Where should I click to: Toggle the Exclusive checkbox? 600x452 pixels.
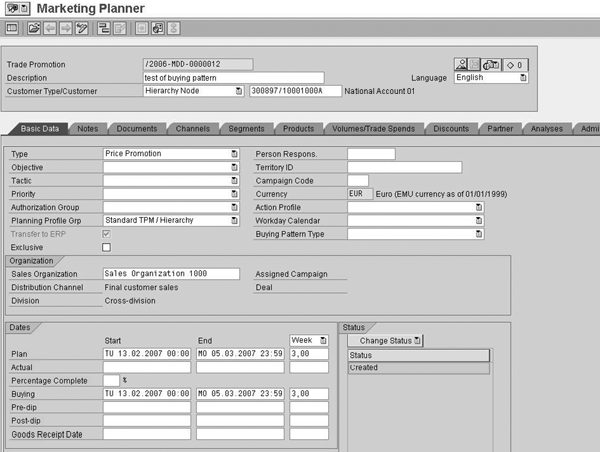pyautogui.click(x=107, y=246)
